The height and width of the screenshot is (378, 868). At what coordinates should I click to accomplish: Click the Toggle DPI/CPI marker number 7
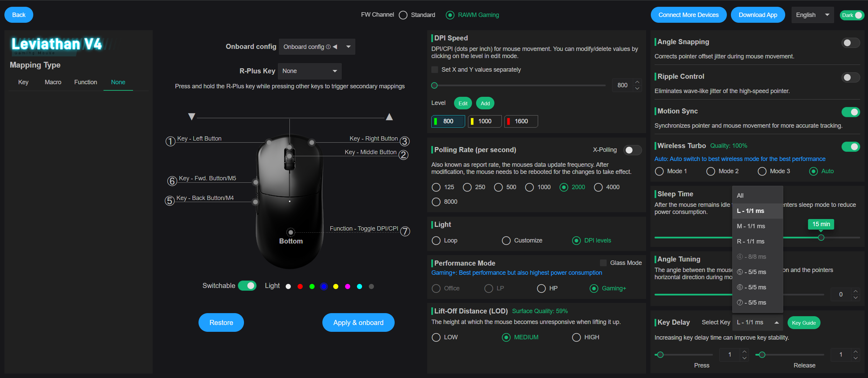click(405, 231)
